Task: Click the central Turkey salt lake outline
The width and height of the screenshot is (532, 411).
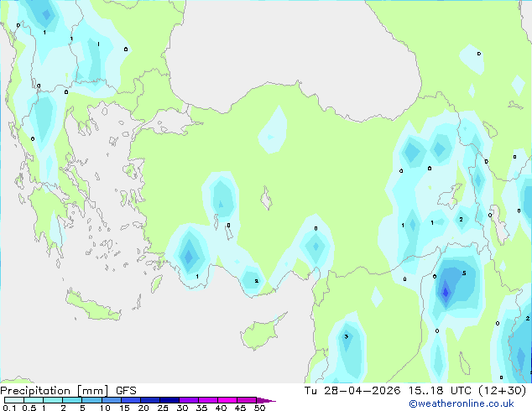Action: [266, 198]
